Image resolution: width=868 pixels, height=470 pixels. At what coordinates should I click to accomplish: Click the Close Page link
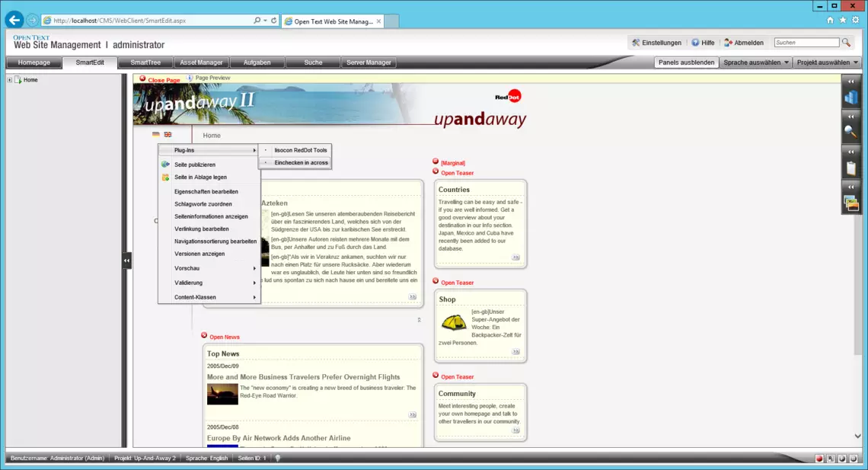click(164, 80)
